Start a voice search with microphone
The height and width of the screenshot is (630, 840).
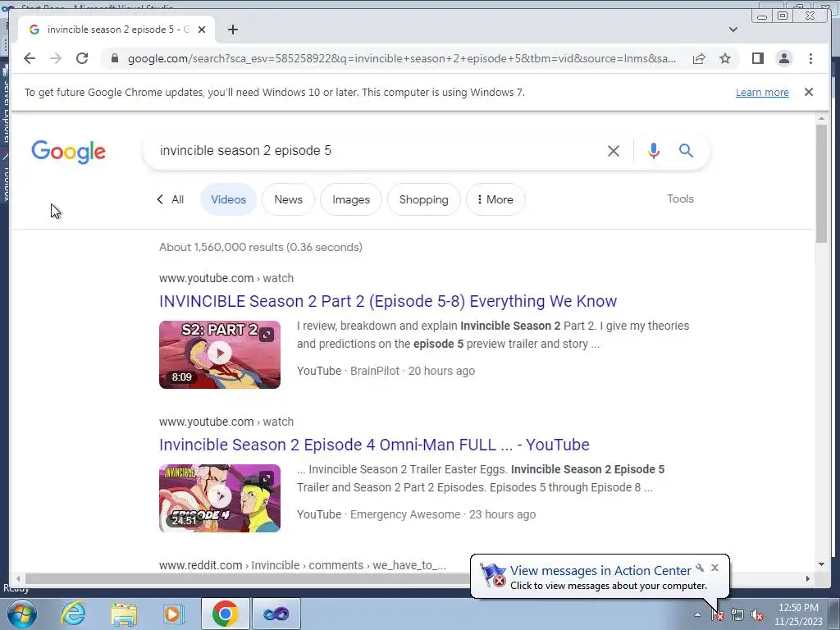pyautogui.click(x=653, y=151)
